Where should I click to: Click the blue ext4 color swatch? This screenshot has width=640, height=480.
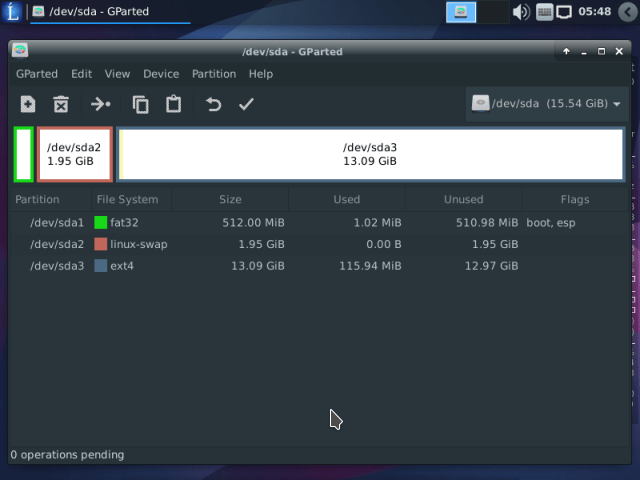coord(100,266)
